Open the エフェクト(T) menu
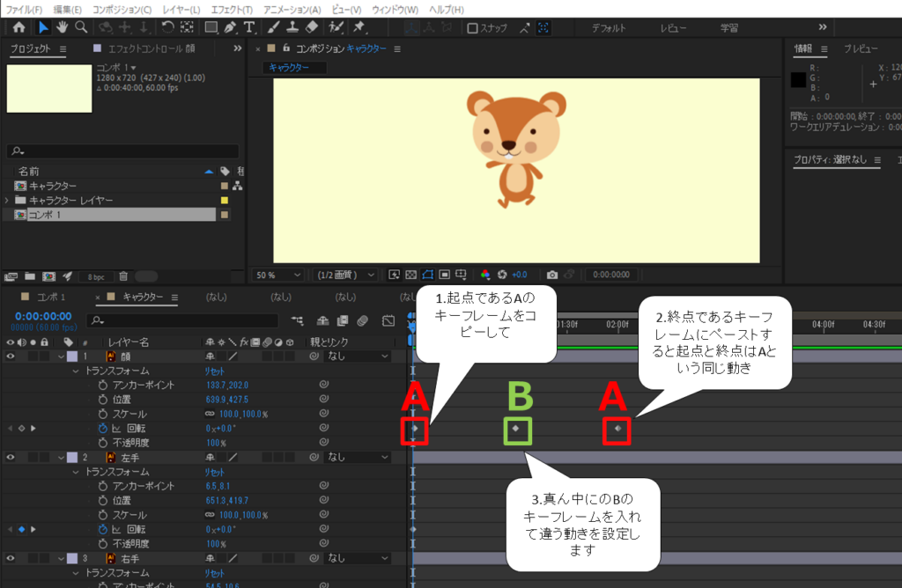 point(232,9)
